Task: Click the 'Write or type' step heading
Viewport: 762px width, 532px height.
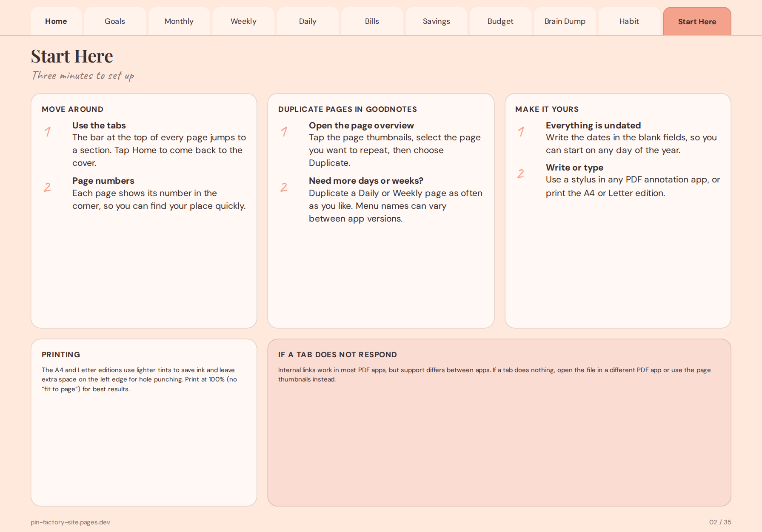Action: (x=574, y=168)
